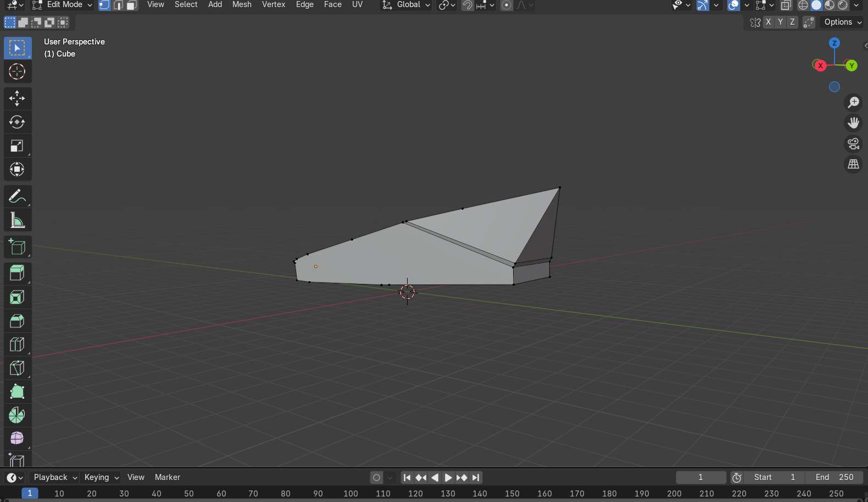The height and width of the screenshot is (502, 868).
Task: Activate the Annotate pencil tool
Action: tap(17, 197)
